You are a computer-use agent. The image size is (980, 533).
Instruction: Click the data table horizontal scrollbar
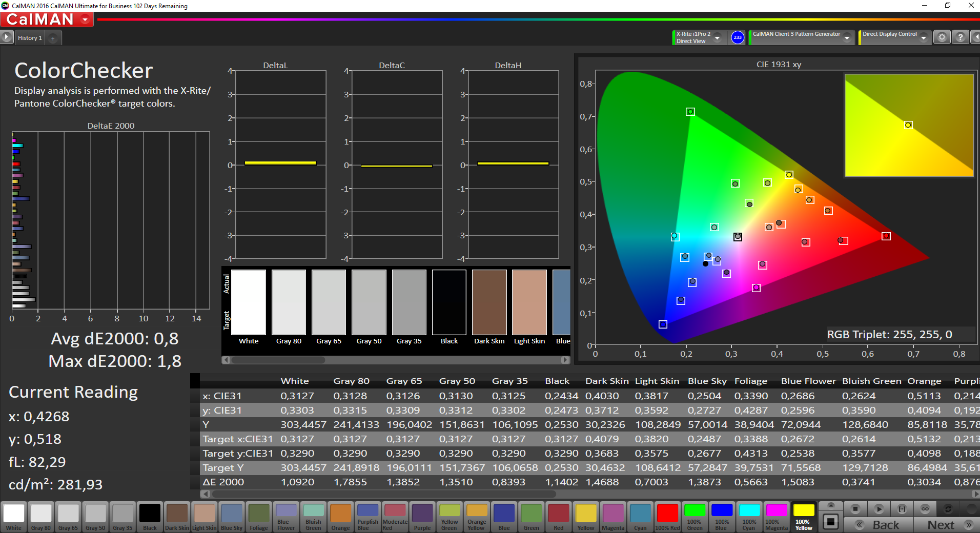click(384, 494)
